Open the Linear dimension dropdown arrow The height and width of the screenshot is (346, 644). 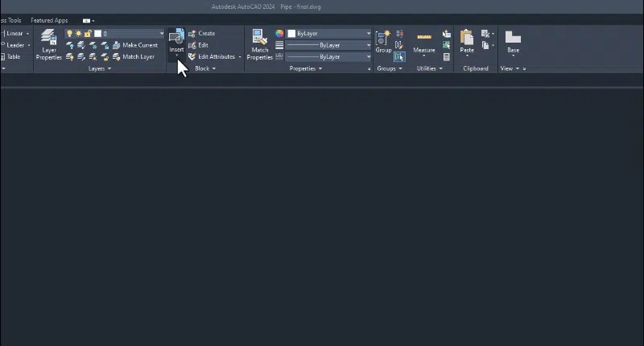[x=28, y=34]
